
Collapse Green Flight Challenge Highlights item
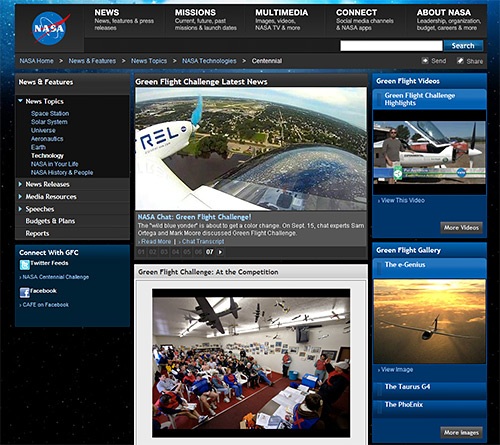click(429, 99)
